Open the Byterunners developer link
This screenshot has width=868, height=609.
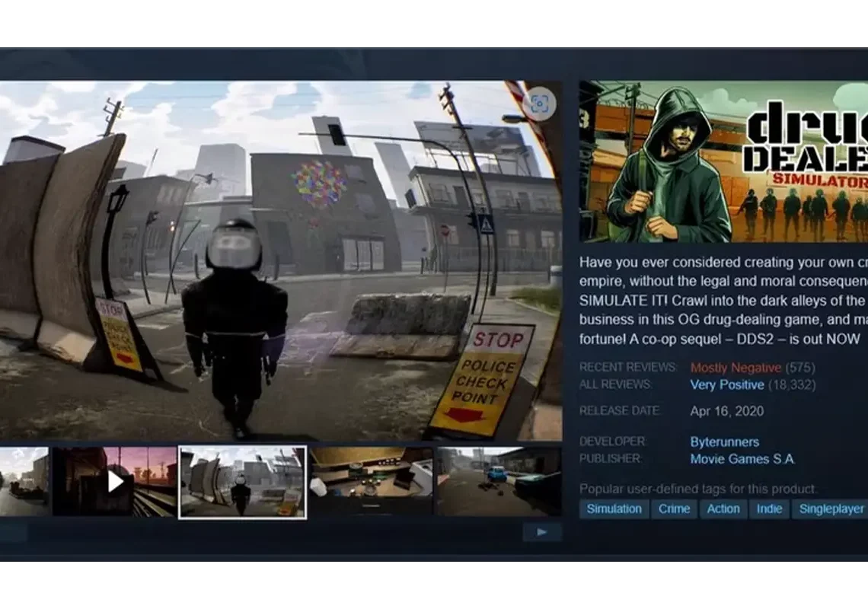(724, 442)
